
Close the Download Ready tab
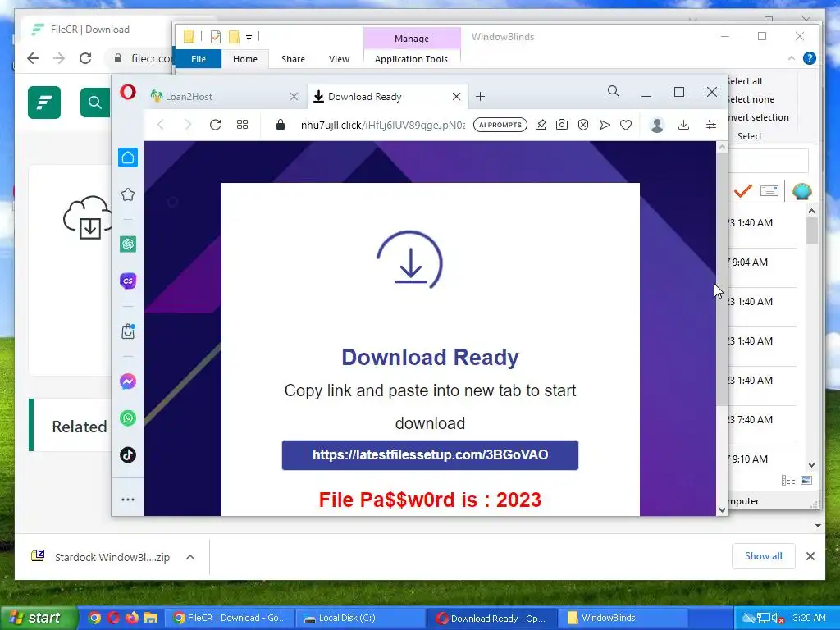pyautogui.click(x=456, y=97)
